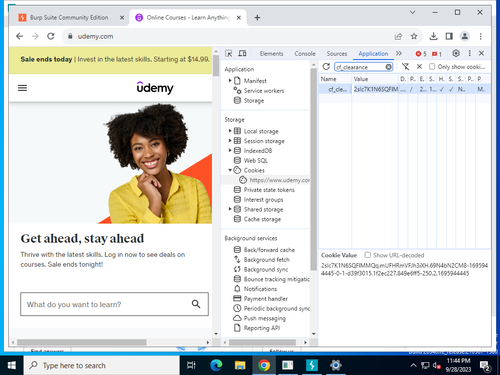500x375 pixels.
Task: Expand Local storage node
Action: (230, 131)
